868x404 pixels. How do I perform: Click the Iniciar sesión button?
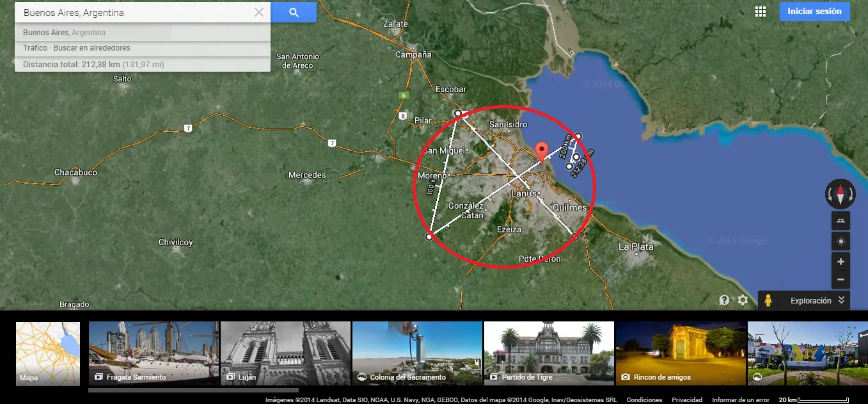click(814, 12)
